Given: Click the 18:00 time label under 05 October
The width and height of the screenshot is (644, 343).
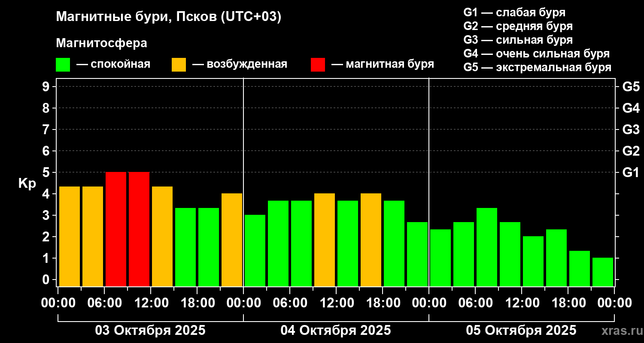Looking at the screenshot, I should [568, 303].
